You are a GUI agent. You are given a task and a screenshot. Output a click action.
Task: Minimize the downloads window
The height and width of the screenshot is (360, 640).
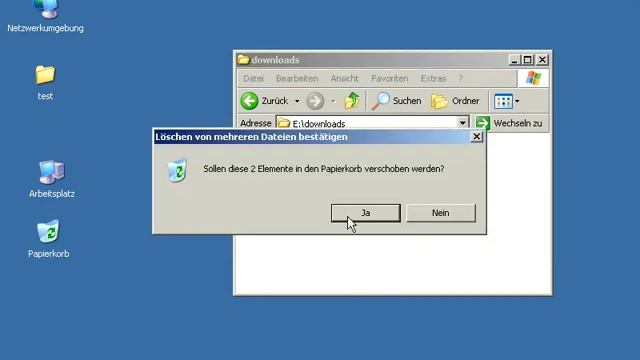coord(514,60)
